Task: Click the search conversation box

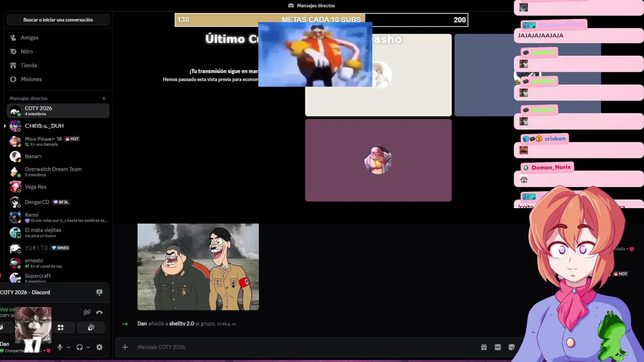Action: [x=58, y=20]
